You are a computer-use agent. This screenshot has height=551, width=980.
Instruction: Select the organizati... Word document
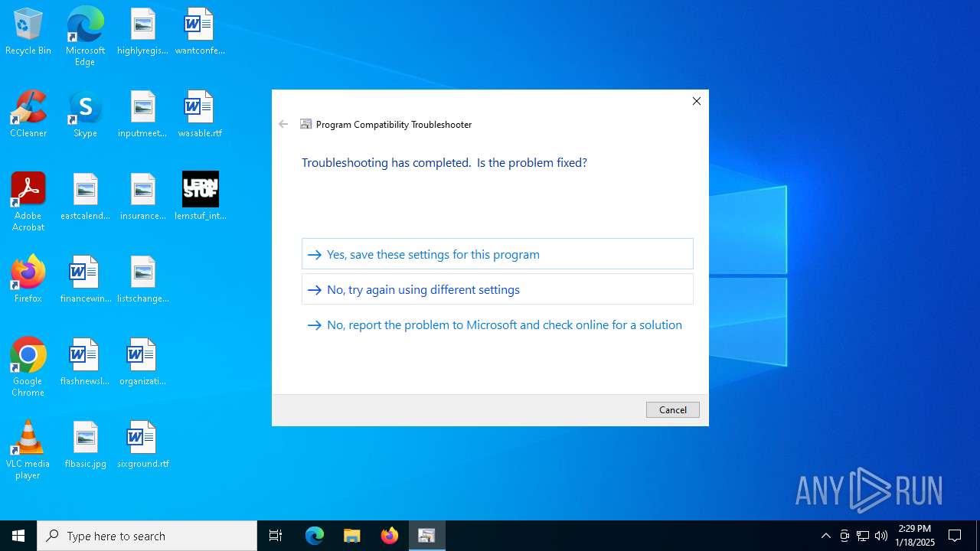[142, 363]
